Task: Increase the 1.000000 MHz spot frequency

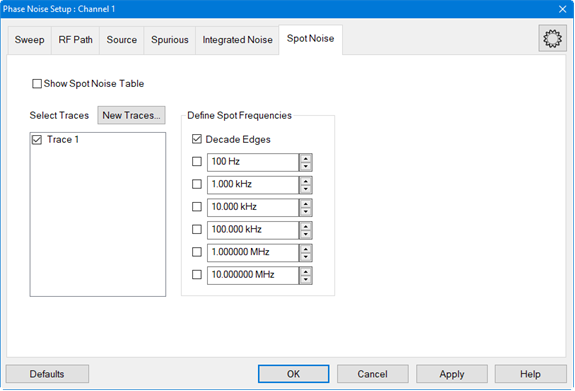Action: [x=305, y=249]
